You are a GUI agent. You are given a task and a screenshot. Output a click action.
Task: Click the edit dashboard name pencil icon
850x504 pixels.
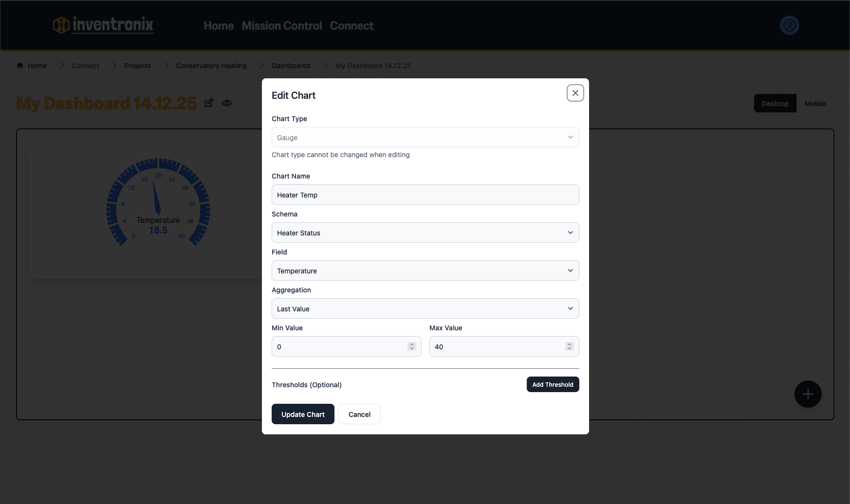(209, 103)
